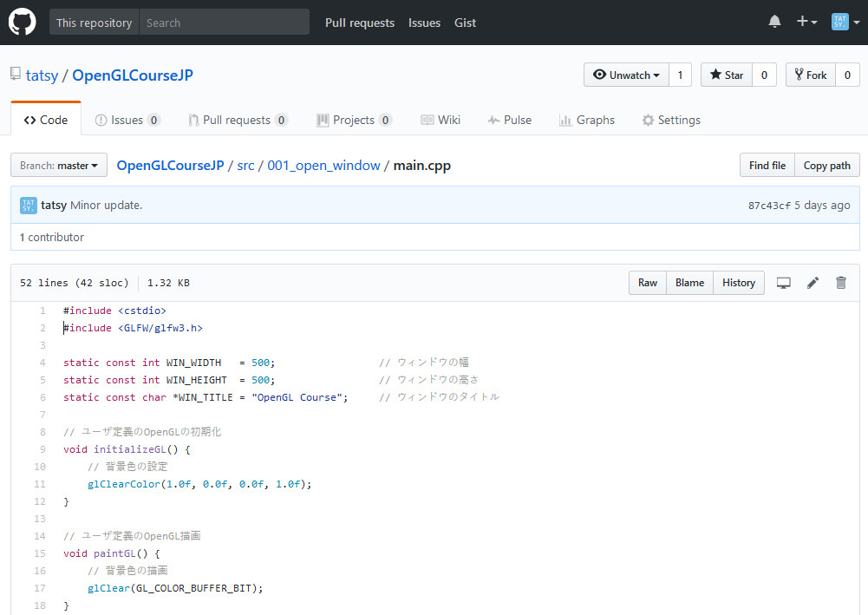
Task: Expand the Unwatch dropdown
Action: 625,75
